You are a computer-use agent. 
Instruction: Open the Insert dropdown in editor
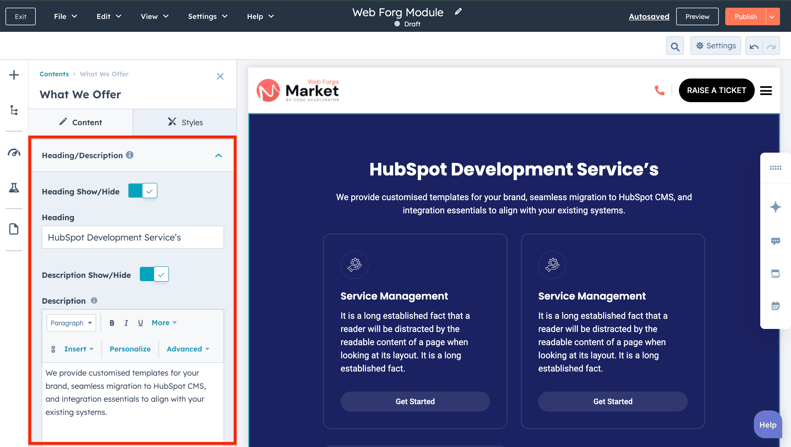click(x=79, y=349)
